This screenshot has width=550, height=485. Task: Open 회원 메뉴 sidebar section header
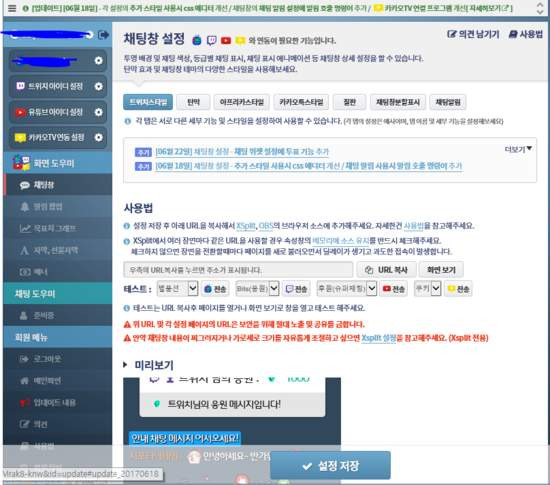[58, 337]
